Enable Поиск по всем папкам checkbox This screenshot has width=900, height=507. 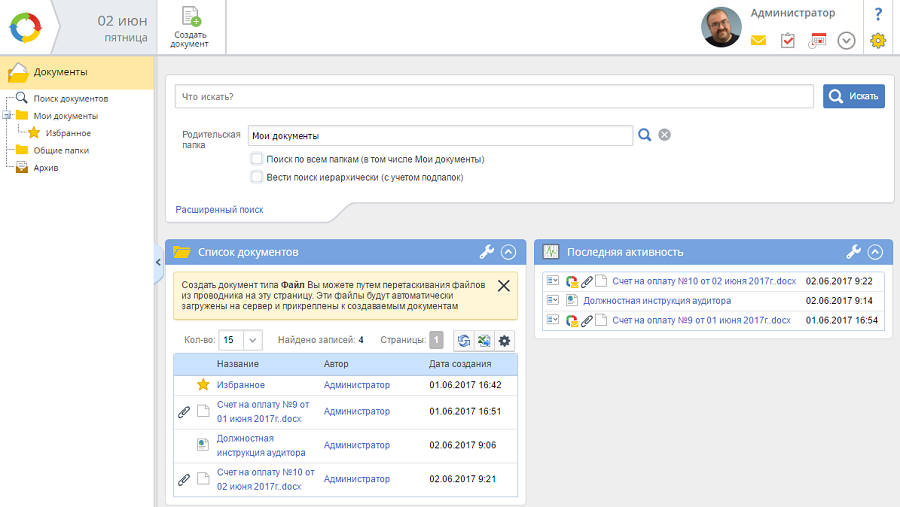[x=257, y=159]
